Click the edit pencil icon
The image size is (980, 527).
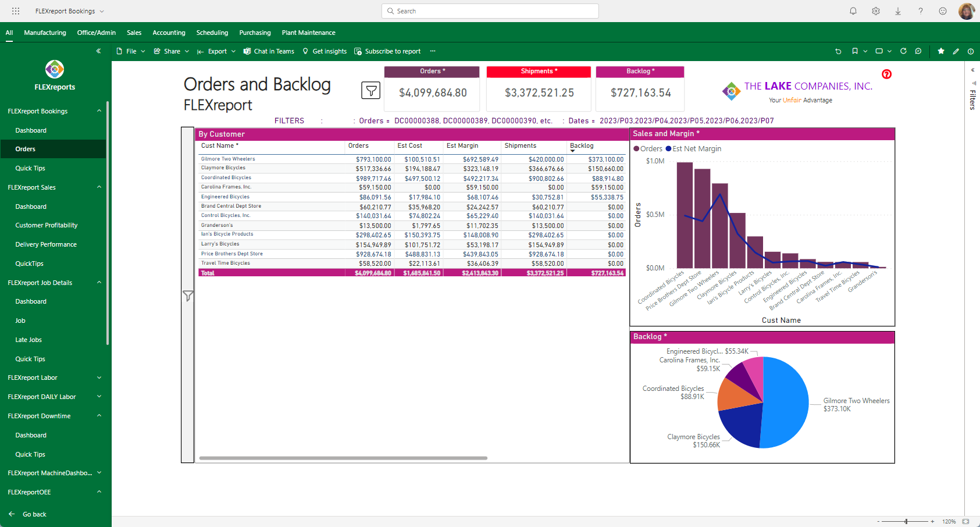click(x=956, y=51)
